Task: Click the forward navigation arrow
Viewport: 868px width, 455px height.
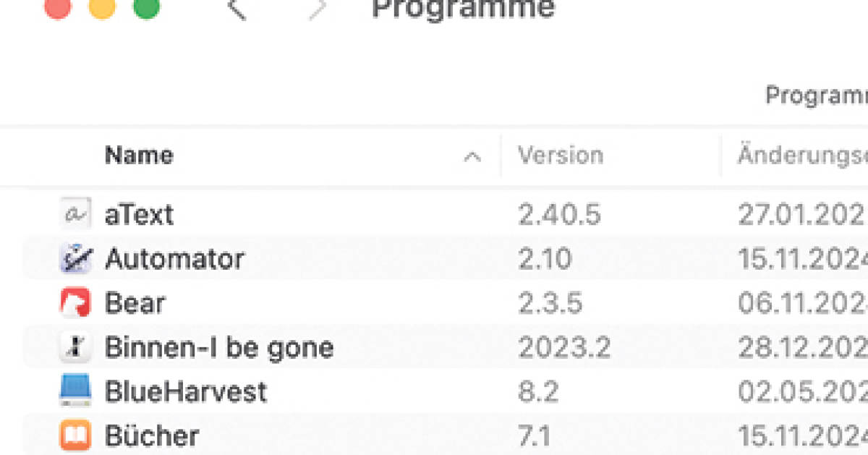Action: click(315, 9)
